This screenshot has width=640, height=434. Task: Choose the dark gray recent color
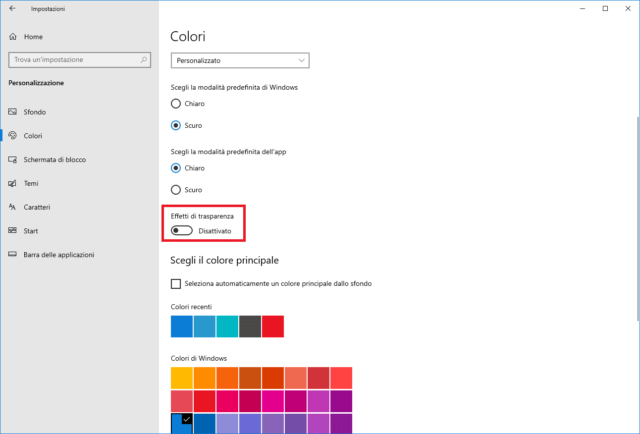click(x=250, y=326)
